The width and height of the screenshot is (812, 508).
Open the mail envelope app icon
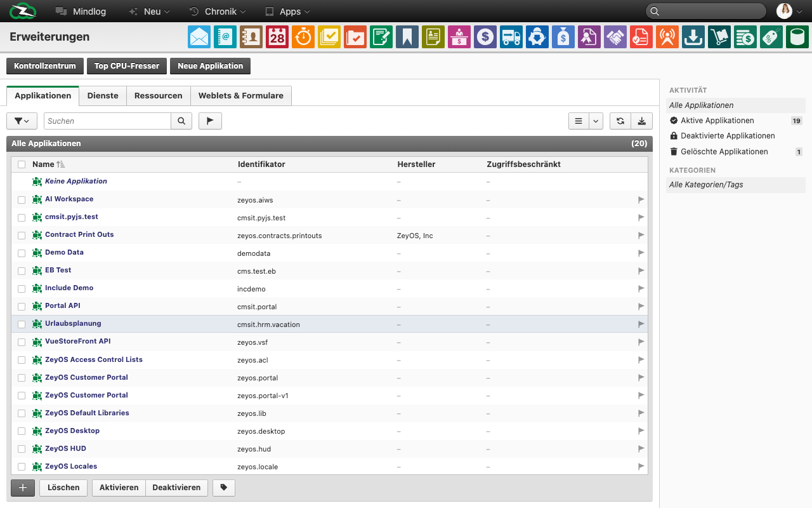point(199,37)
